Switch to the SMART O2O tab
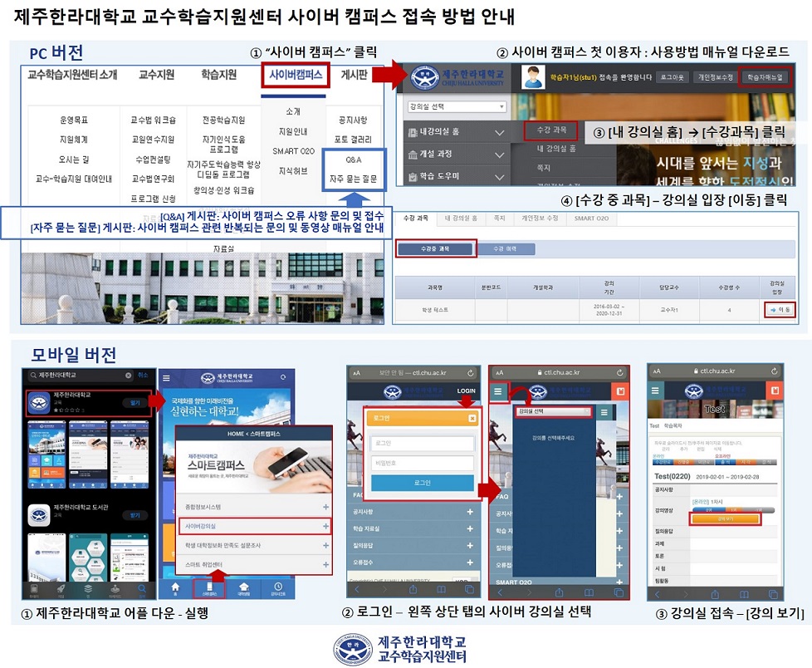The image size is (812, 668). pyautogui.click(x=591, y=219)
